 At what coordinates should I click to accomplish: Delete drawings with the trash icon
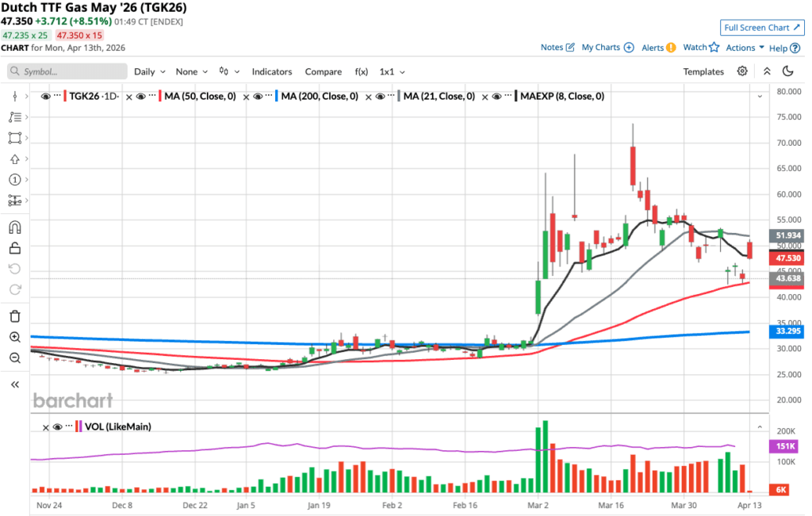[x=14, y=315]
